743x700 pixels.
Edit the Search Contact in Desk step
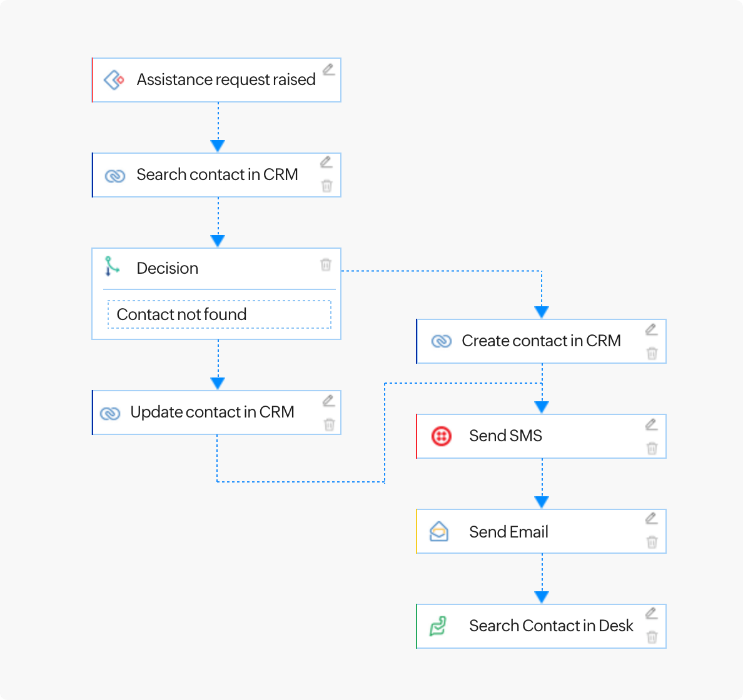651,613
